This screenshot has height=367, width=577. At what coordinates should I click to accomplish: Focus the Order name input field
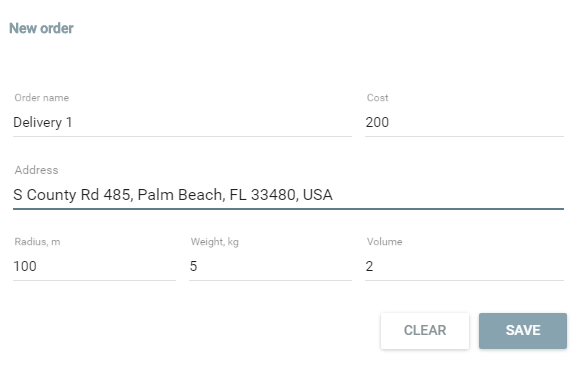[182, 122]
